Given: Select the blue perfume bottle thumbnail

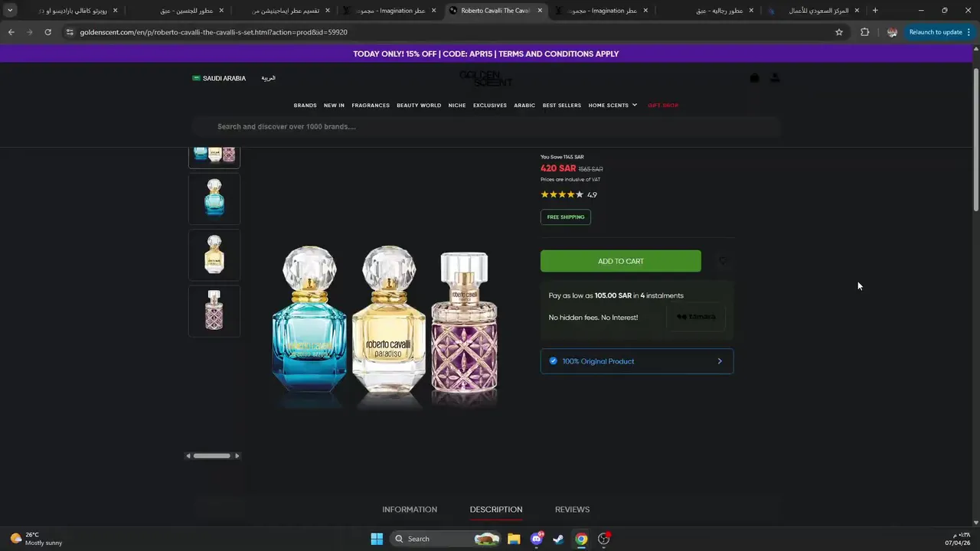Looking at the screenshot, I should tap(214, 198).
